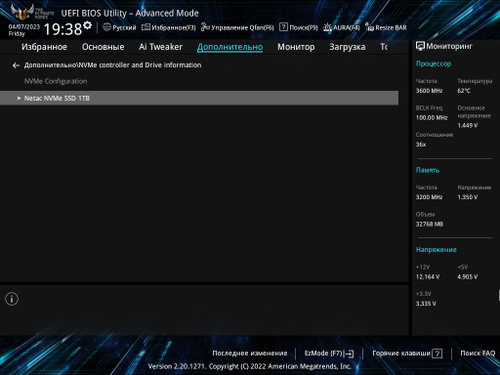Click the Процессор section heading
Screen dimensions: 500x375
(x=433, y=64)
